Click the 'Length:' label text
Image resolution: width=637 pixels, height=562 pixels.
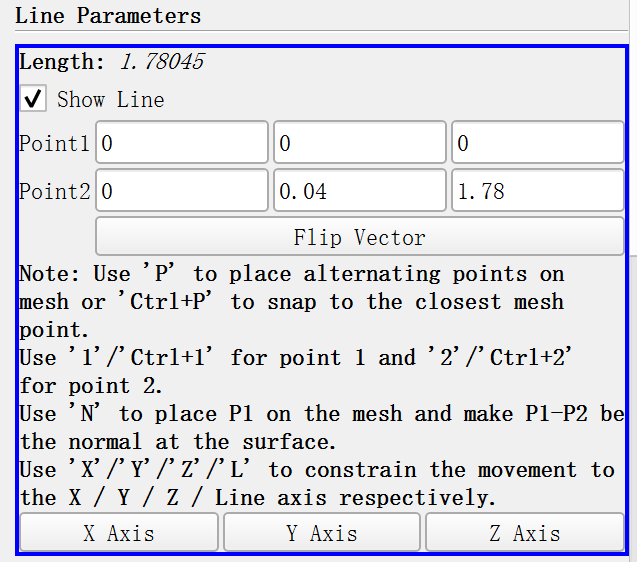tap(62, 62)
